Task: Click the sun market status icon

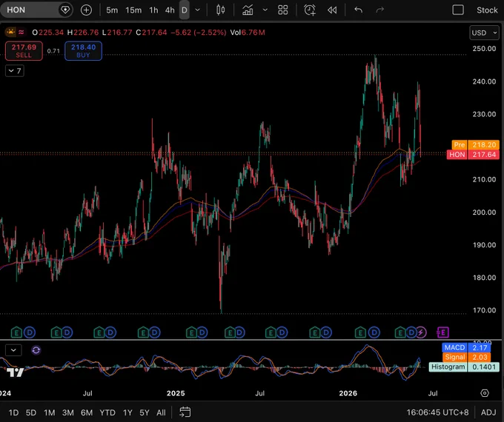Action: click(x=10, y=32)
